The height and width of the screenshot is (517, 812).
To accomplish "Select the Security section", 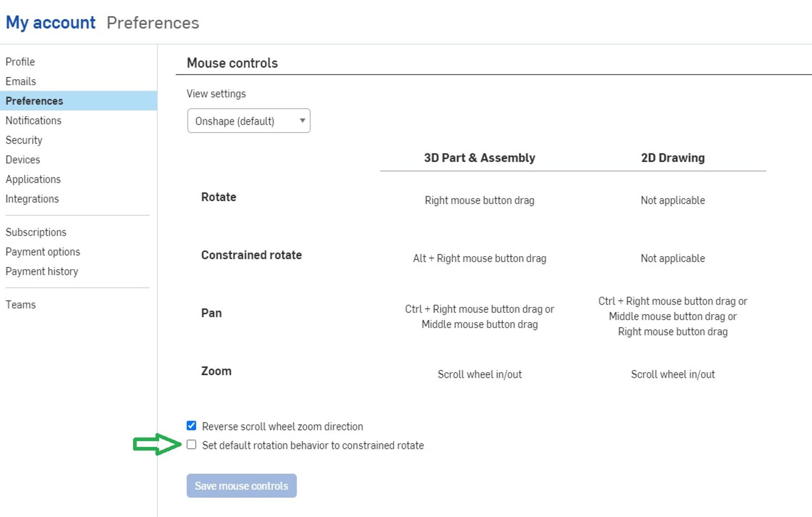I will click(23, 140).
